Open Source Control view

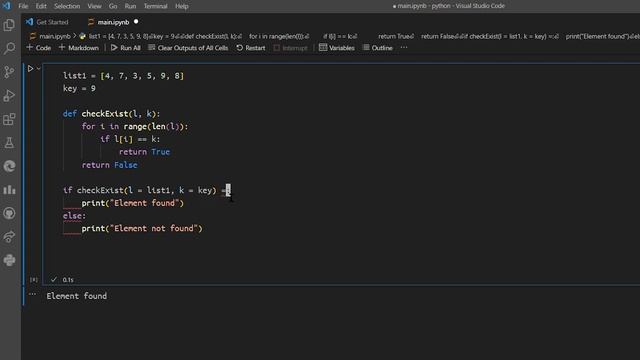9,72
